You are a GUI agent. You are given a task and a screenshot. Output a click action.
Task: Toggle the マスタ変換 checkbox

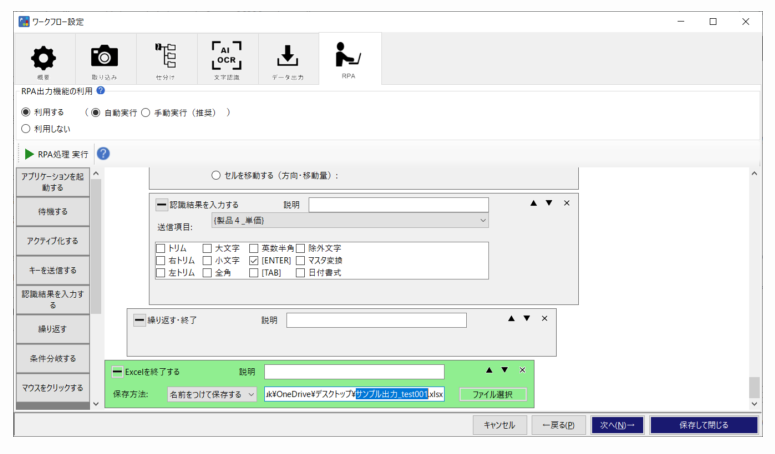pos(300,260)
